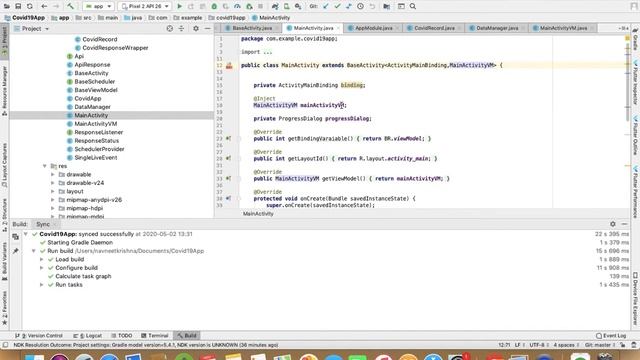Switch to DataManager.java tab
The height and width of the screenshot is (360, 640).
point(496,28)
